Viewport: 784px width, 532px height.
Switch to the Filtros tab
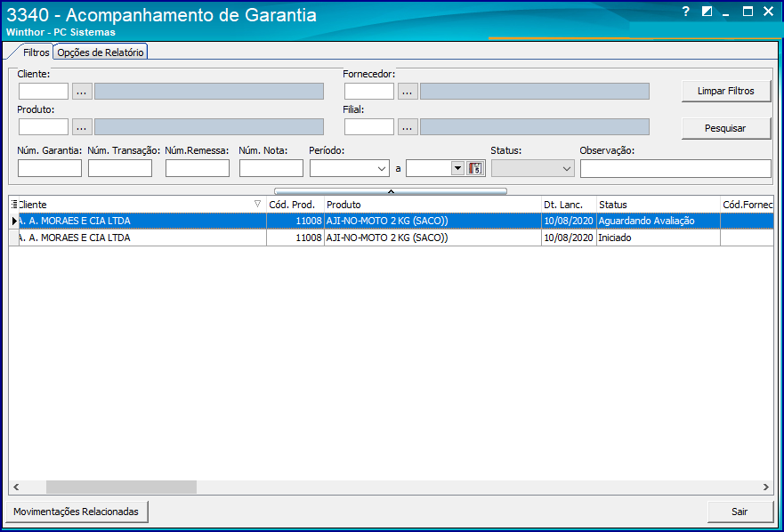36,52
